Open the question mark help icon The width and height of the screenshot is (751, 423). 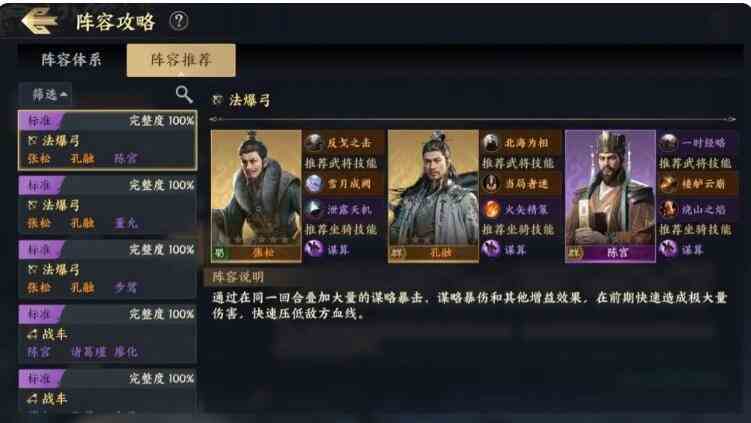click(179, 21)
